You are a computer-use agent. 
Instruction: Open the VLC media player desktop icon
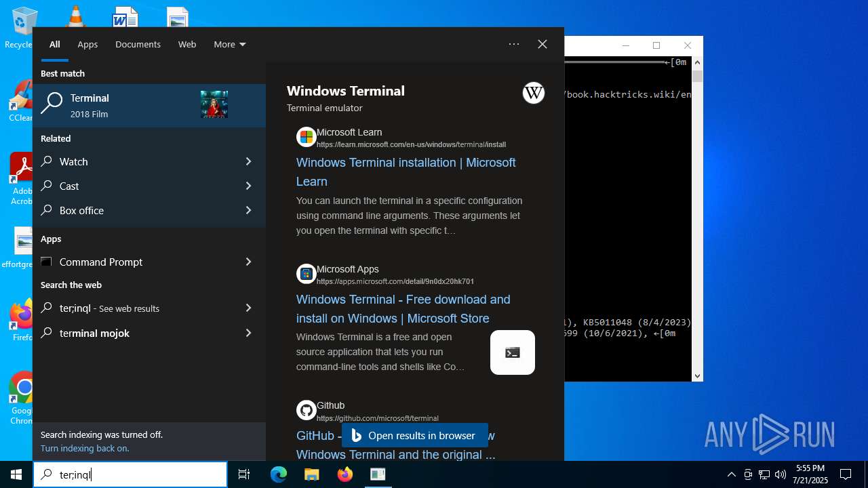(75, 16)
